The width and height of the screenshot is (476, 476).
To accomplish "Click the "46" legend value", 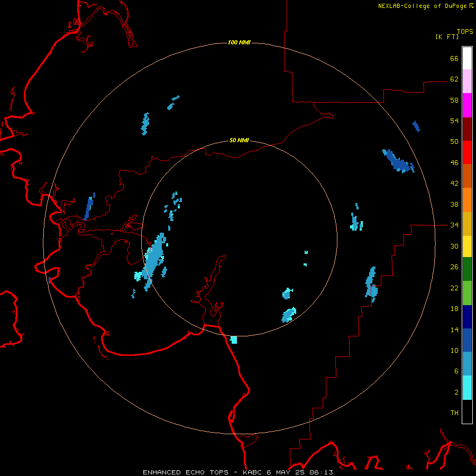I will click(x=454, y=163).
